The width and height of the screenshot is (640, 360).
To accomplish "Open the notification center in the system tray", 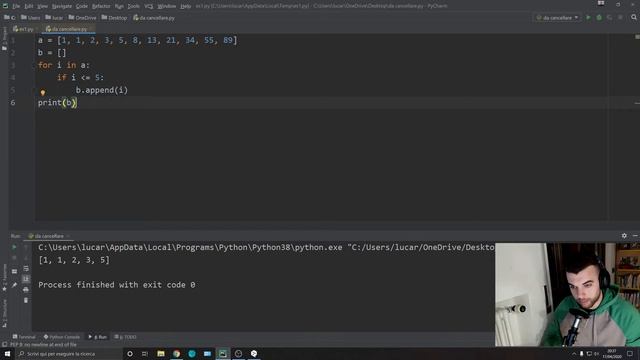I will coord(630,353).
